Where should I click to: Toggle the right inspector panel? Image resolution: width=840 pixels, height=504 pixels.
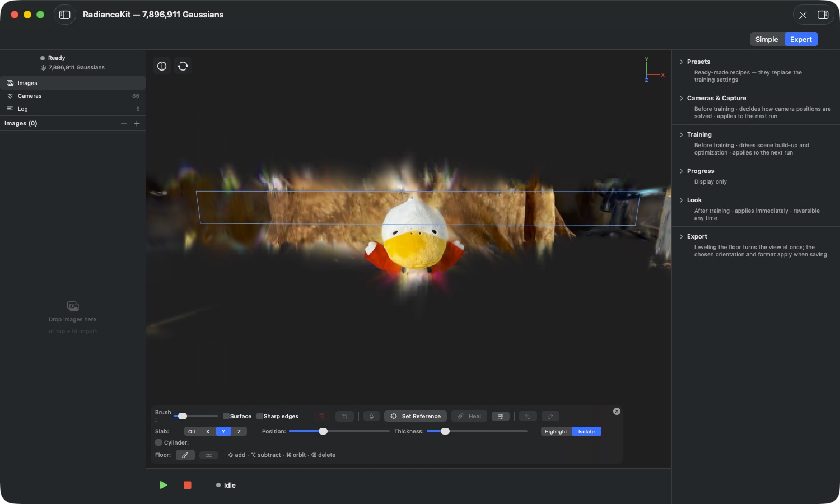click(823, 15)
